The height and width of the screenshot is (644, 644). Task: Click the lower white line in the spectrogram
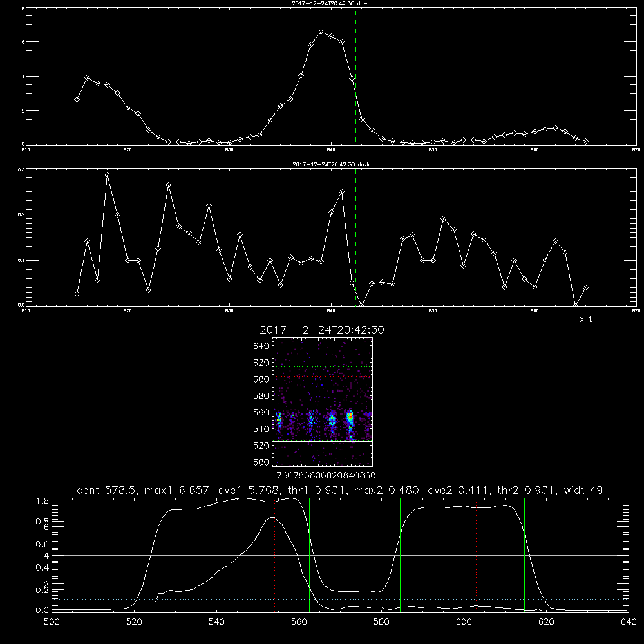click(x=323, y=441)
